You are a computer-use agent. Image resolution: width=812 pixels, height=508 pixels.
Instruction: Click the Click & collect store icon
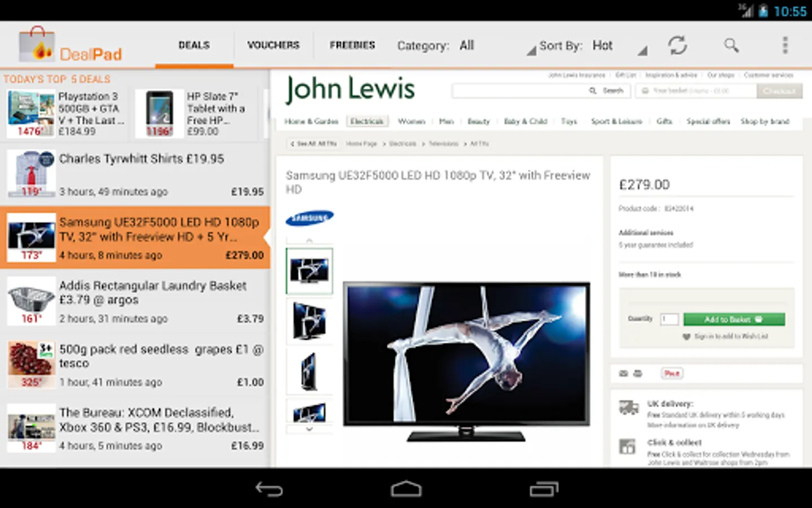pos(627,446)
